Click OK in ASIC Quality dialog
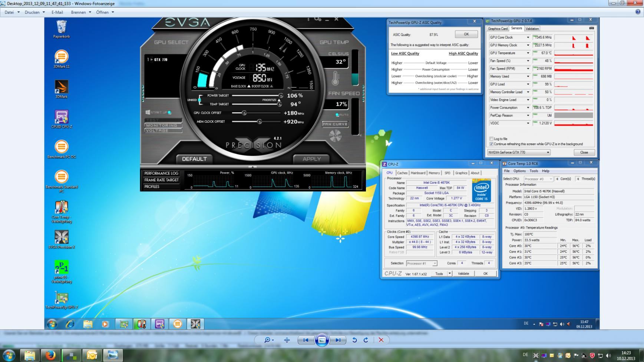This screenshot has height=362, width=644. [x=466, y=34]
